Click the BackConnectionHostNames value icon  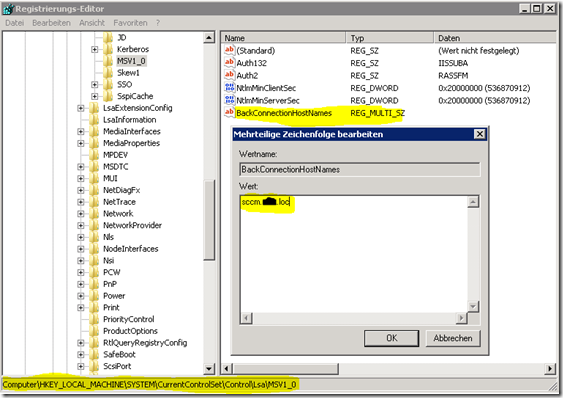pos(229,112)
